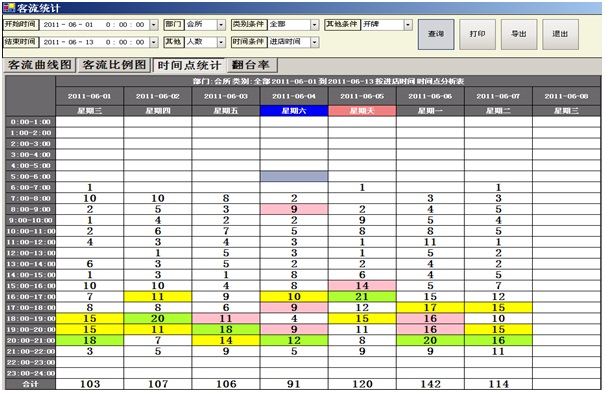Image resolution: width=606 pixels, height=394 pixels.
Task: Click the 查询 button
Action: pyautogui.click(x=436, y=34)
